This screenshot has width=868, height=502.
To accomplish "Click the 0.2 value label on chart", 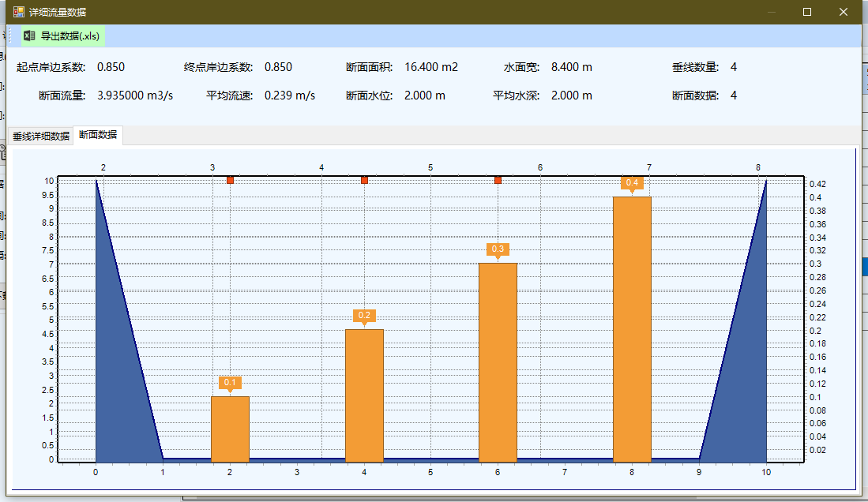I will [x=364, y=316].
